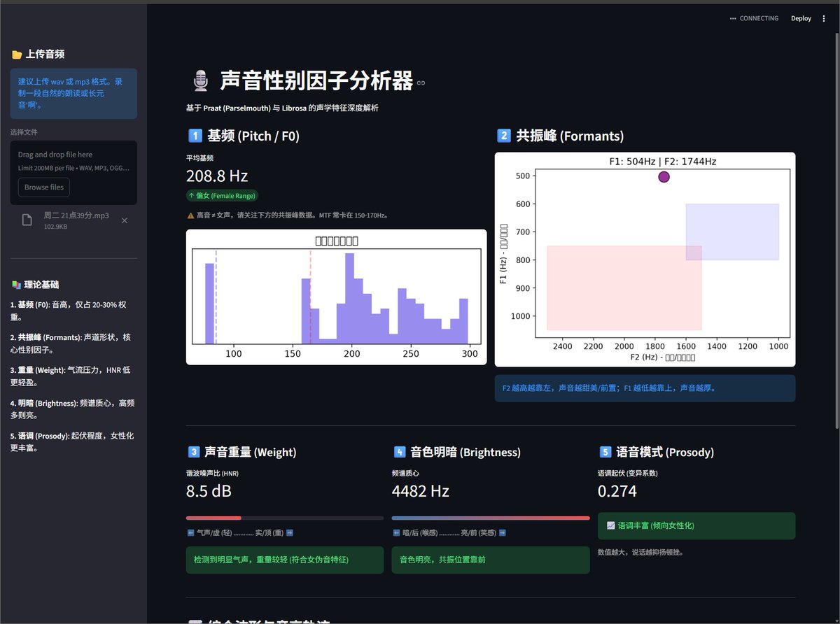Click the chart icon in 语调丰富 box
The height and width of the screenshot is (624, 840).
pyautogui.click(x=610, y=525)
